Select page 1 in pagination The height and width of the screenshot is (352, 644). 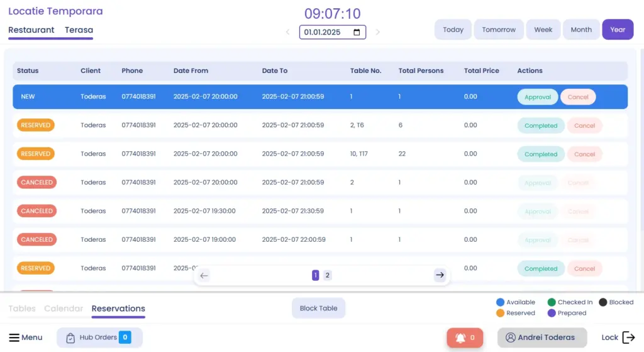316,275
